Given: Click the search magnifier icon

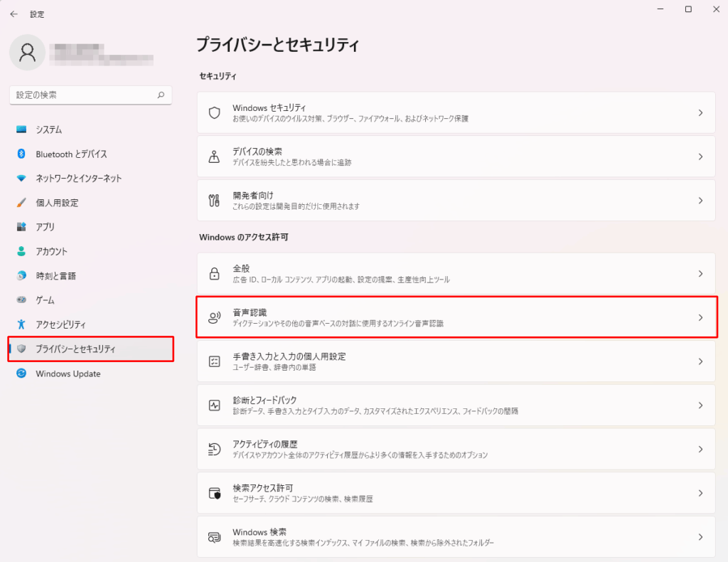Looking at the screenshot, I should click(161, 95).
